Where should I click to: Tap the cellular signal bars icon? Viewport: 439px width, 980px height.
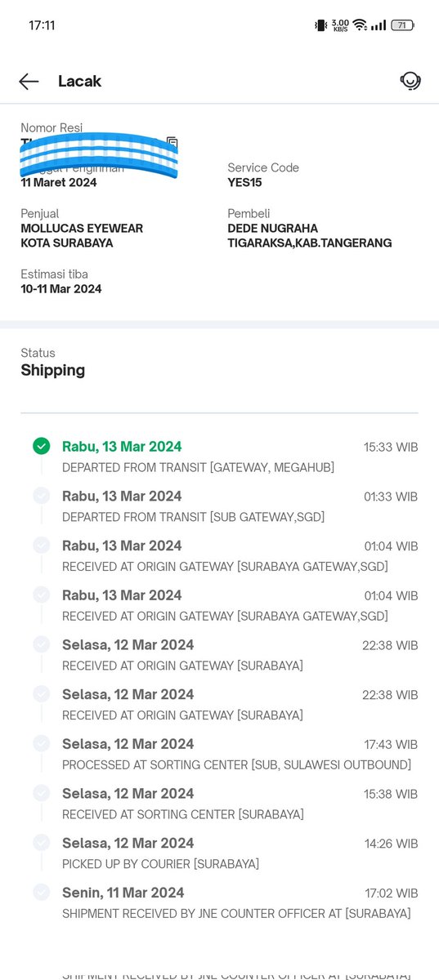(379, 25)
